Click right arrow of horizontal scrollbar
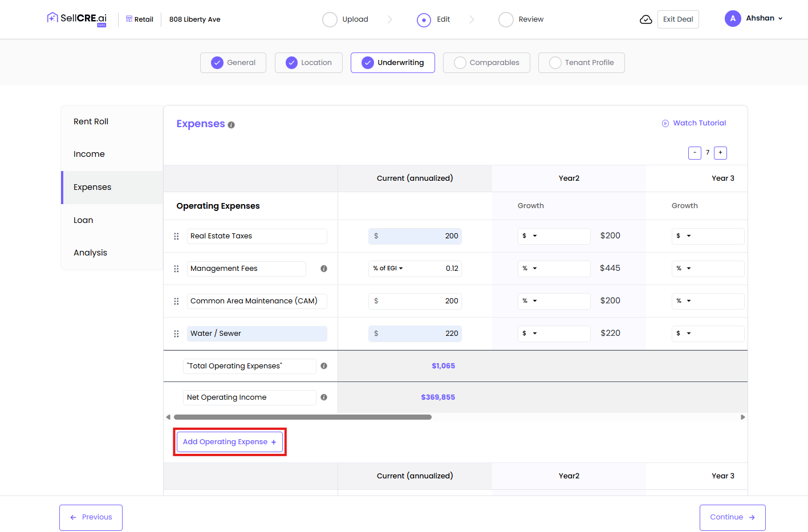 742,417
